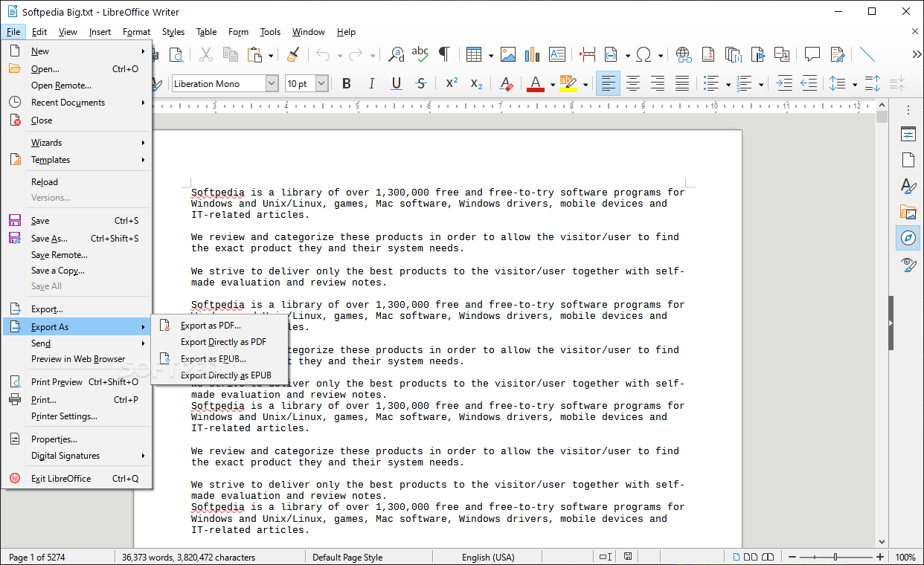The width and height of the screenshot is (924, 565).
Task: Click the Insert Footnote icon
Action: tap(708, 54)
